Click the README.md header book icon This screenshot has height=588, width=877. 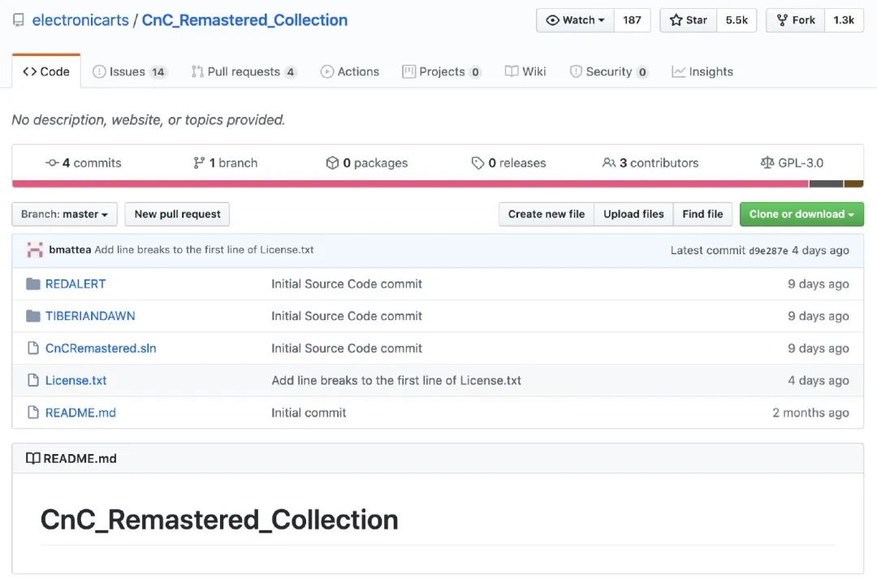(x=33, y=459)
